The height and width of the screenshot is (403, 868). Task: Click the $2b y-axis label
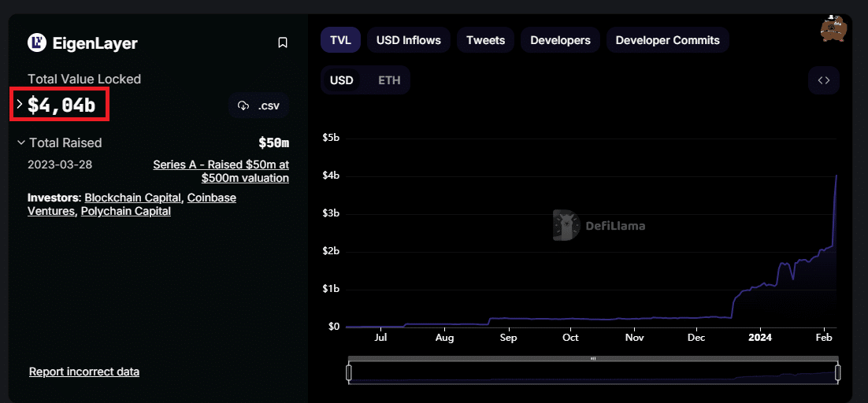(x=331, y=252)
